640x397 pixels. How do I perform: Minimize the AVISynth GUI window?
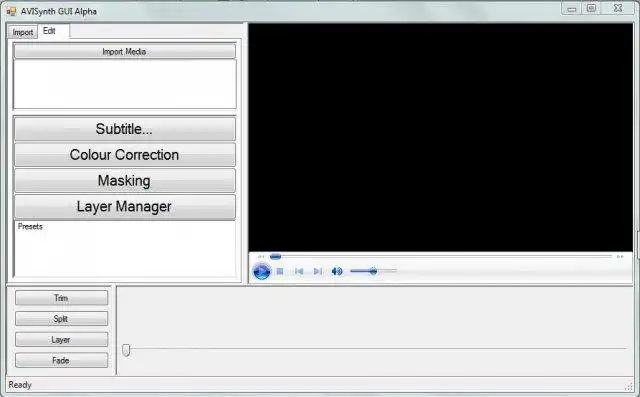572,9
